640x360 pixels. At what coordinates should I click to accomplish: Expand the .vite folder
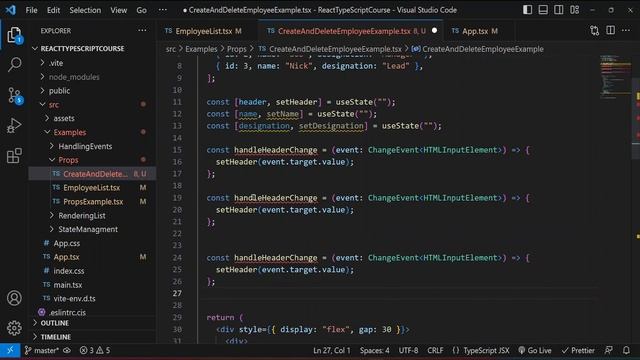[x=56, y=63]
